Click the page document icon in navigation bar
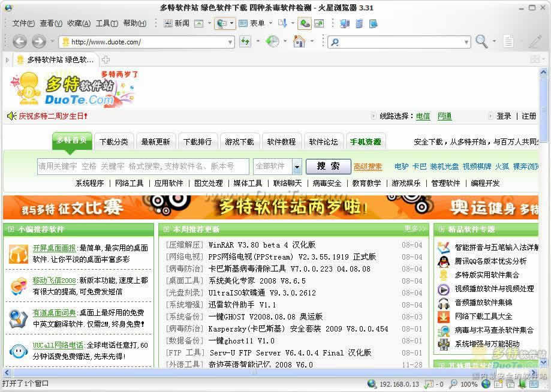Viewport: 551px width, 392px height. click(x=508, y=42)
